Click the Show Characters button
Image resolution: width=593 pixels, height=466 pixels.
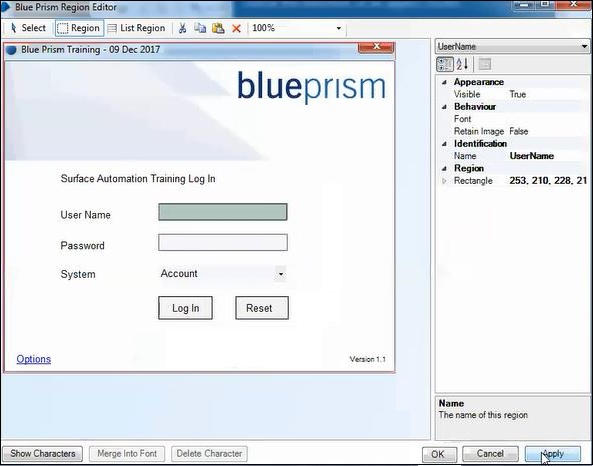(x=43, y=454)
